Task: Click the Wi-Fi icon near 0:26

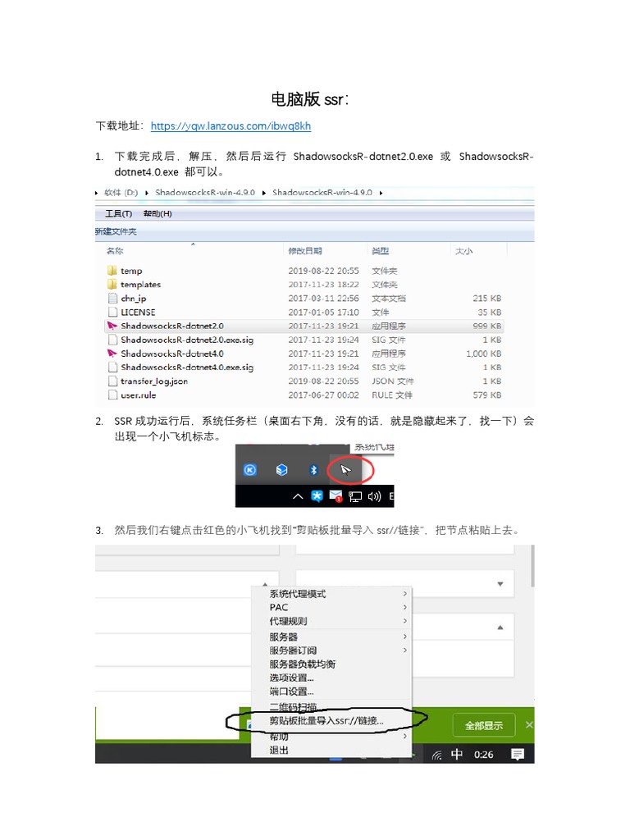Action: coord(437,756)
